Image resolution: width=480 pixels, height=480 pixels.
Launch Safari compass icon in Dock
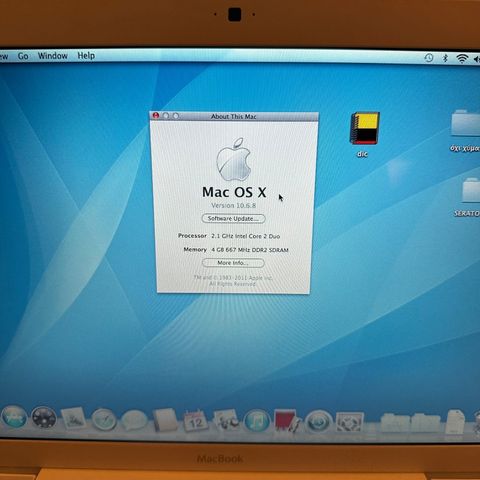click(x=104, y=420)
